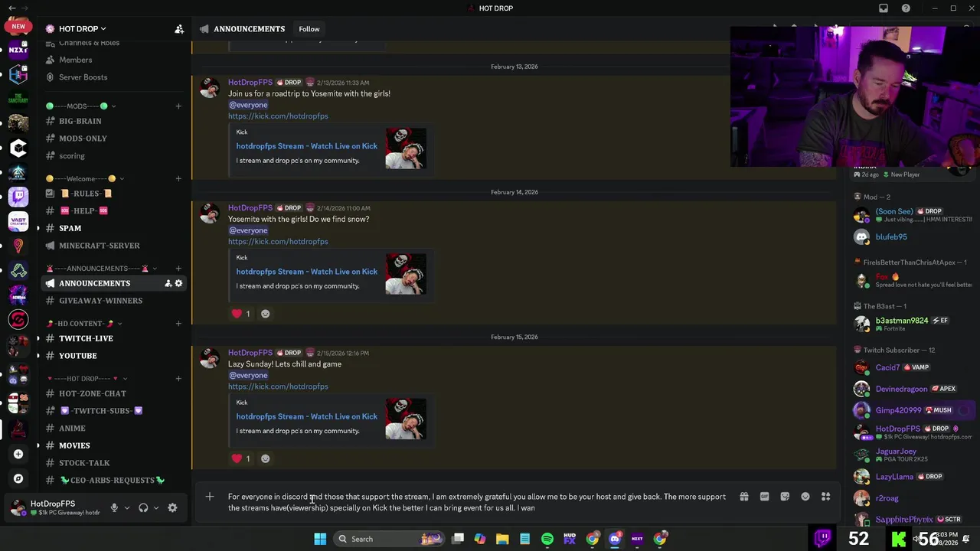This screenshot has width=980, height=551.
Task: Collapse the Welcome category
Action: coord(85,179)
